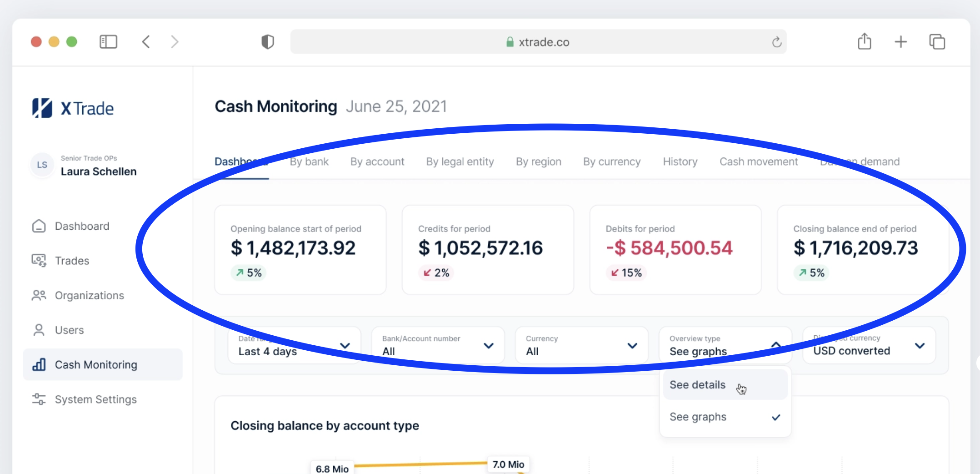This screenshot has width=980, height=474.
Task: Open the Last 4 days date dropdown
Action: click(295, 345)
